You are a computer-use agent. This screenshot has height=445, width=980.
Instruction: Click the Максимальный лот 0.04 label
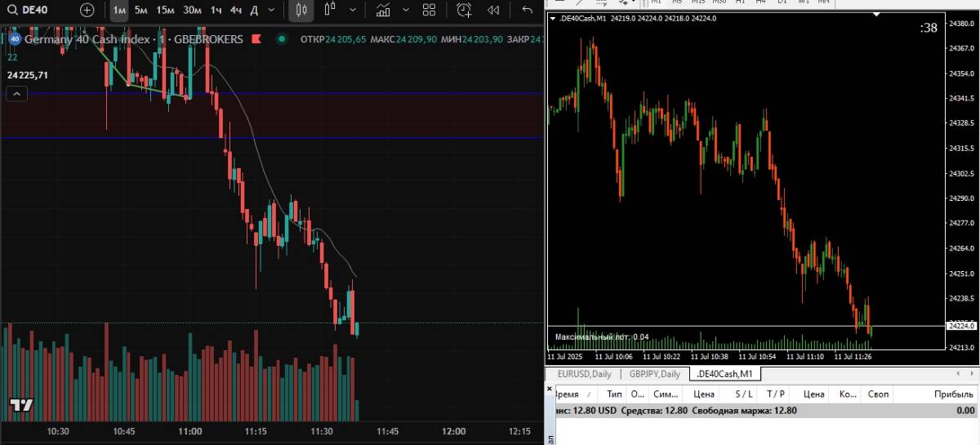tap(602, 336)
